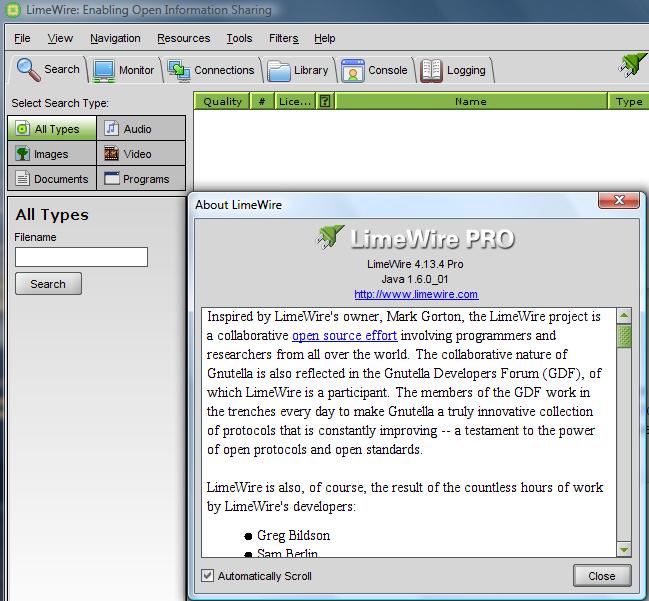Screen dimensions: 649x601
Task: Select Audio search type
Action: [141, 128]
